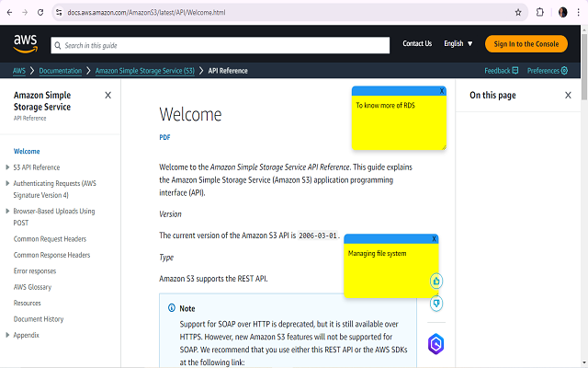Click the Welcome page heading

(x=190, y=114)
